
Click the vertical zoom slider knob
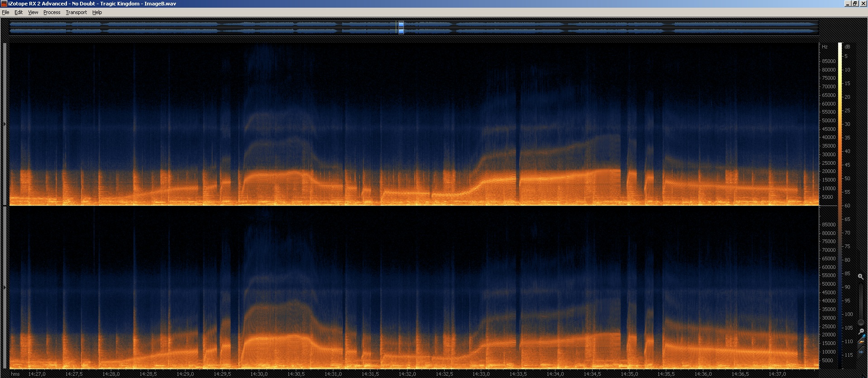tap(860, 322)
